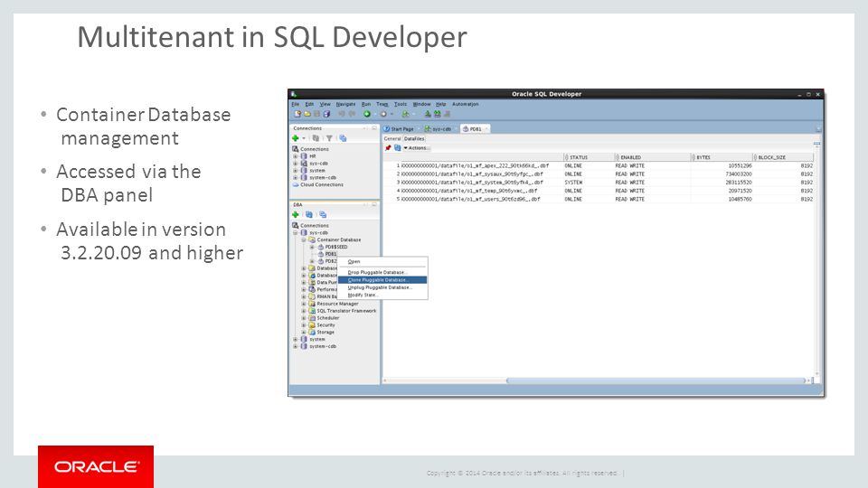
Task: Click the green plus icon in DBA panel
Action: (x=296, y=215)
